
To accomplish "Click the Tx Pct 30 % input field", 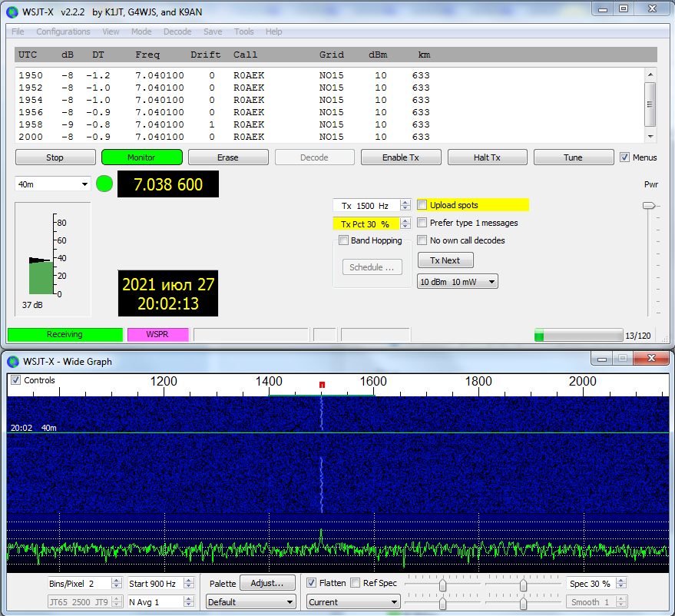I will point(367,224).
